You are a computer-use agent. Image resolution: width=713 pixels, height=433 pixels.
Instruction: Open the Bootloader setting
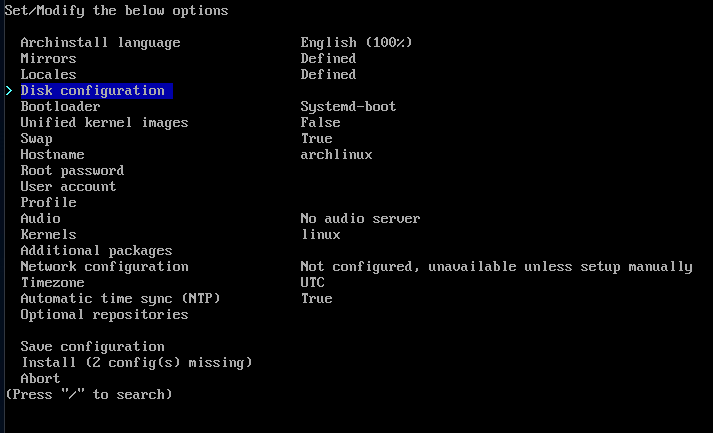[x=60, y=106]
